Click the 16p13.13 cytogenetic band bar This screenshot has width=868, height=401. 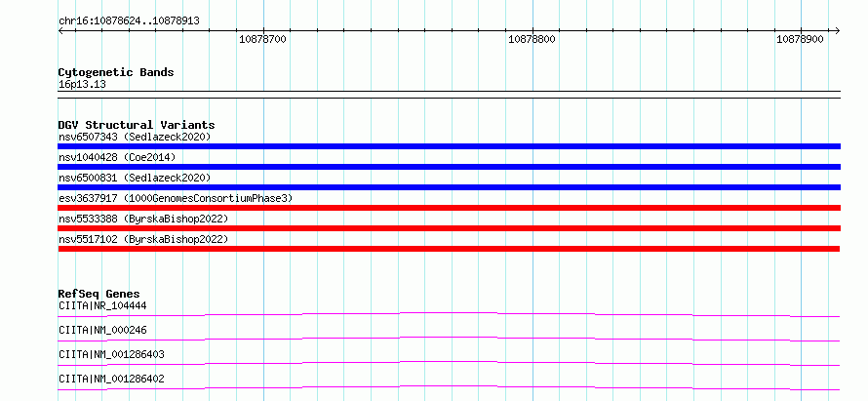pos(449,95)
